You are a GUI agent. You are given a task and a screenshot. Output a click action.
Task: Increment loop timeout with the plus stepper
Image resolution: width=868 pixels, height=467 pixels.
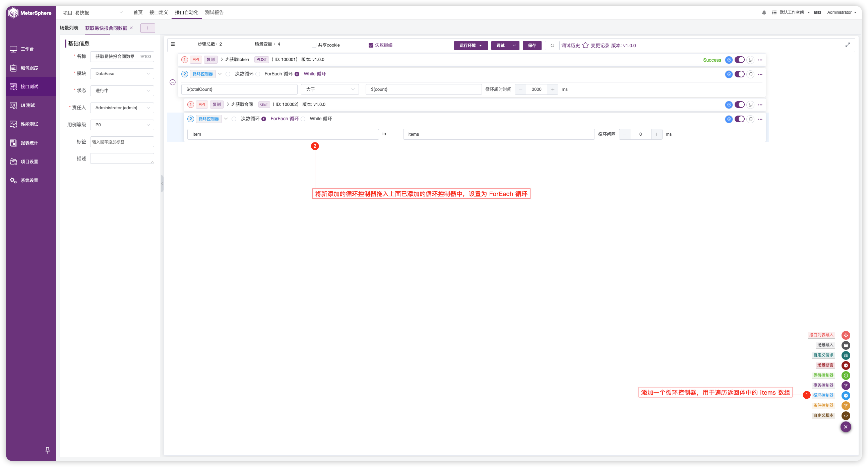coord(553,89)
